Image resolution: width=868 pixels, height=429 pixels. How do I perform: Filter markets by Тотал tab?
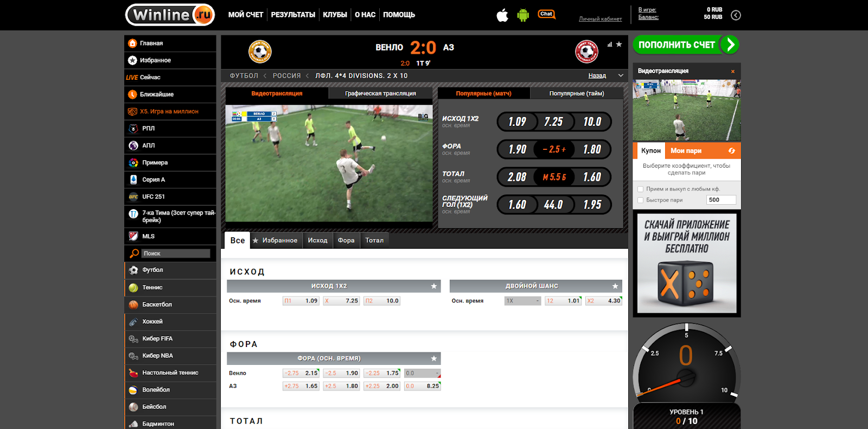point(374,241)
